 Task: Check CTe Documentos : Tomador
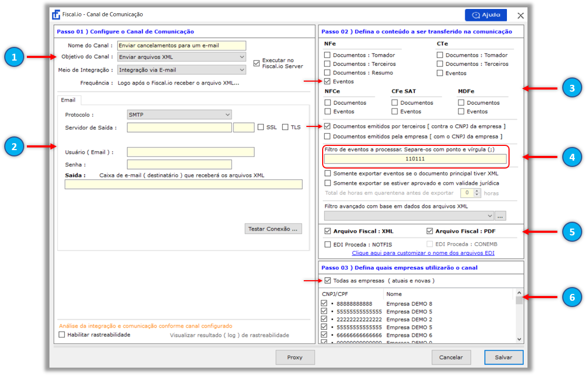coord(440,55)
